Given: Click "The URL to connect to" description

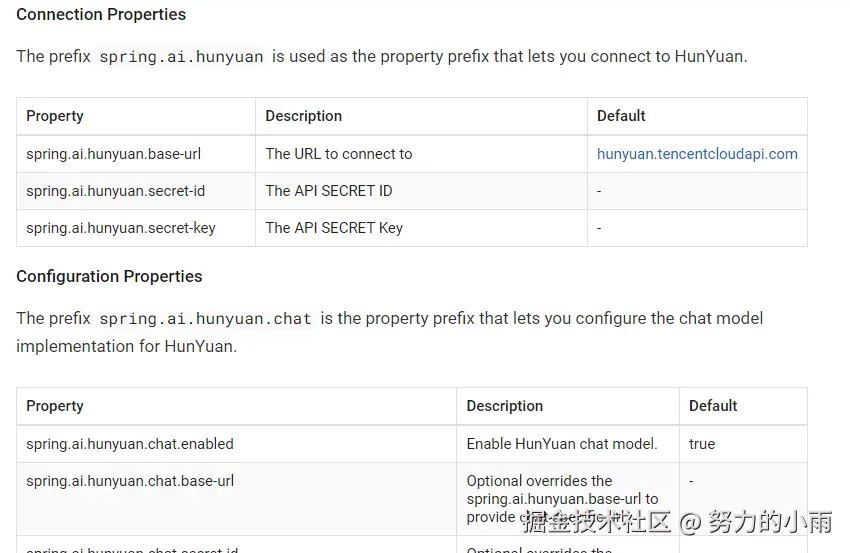Looking at the screenshot, I should click(339, 154).
